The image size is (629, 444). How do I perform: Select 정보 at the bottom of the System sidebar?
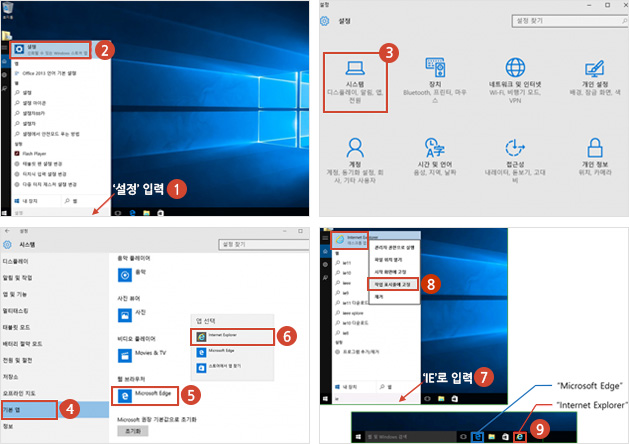[x=8, y=426]
